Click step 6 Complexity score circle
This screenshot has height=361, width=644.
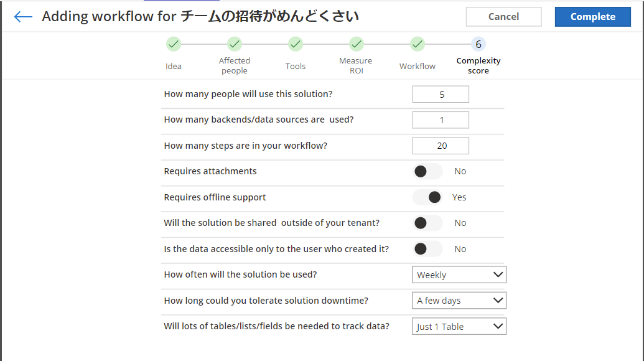click(x=478, y=44)
